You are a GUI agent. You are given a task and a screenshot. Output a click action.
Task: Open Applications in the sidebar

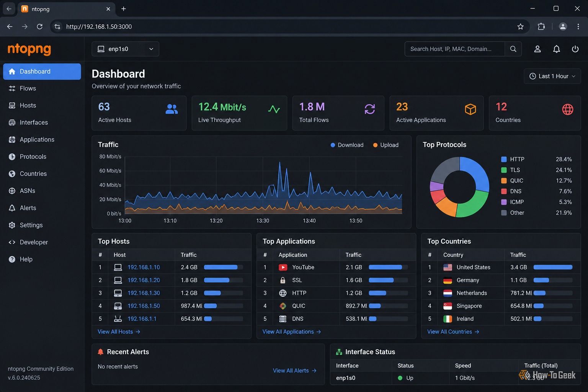42,140
